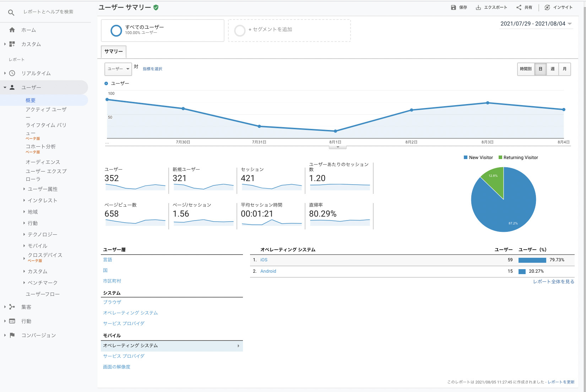Click the add segment (セグメントを追加) box
Viewport: 586px width, 392px height.
coord(289,31)
